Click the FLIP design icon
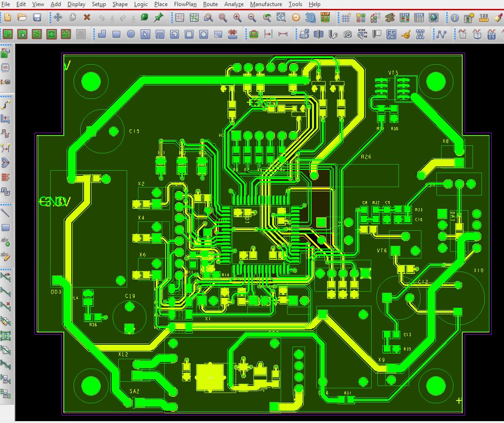Viewport: 504px width, 423px height. tap(325, 17)
